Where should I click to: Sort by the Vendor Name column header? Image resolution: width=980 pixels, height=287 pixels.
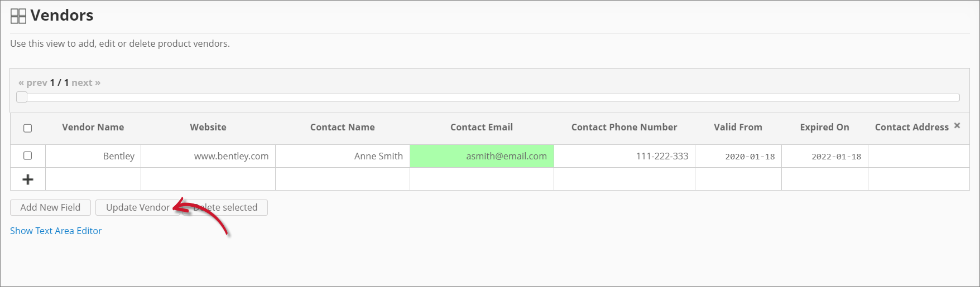(93, 127)
